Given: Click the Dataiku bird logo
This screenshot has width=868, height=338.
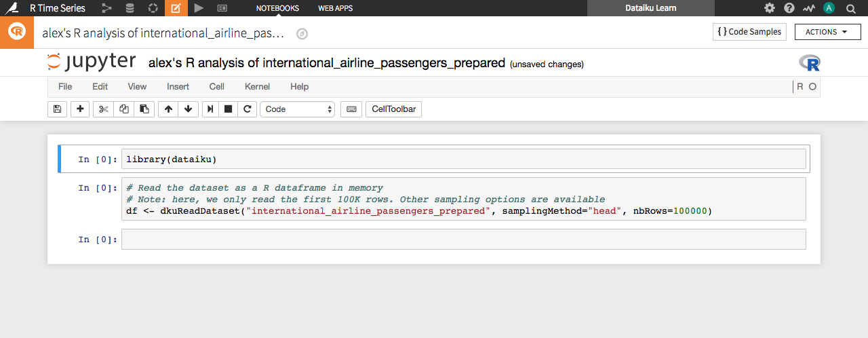Looking at the screenshot, I should click(12, 8).
